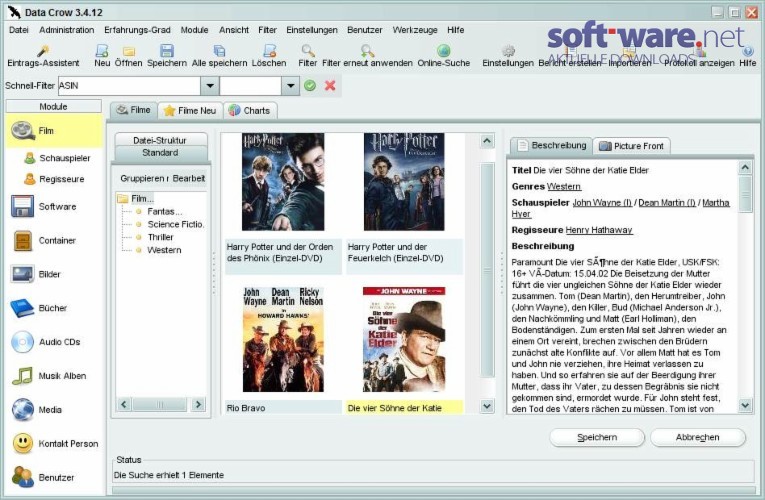Switch to the Container module

click(44, 240)
